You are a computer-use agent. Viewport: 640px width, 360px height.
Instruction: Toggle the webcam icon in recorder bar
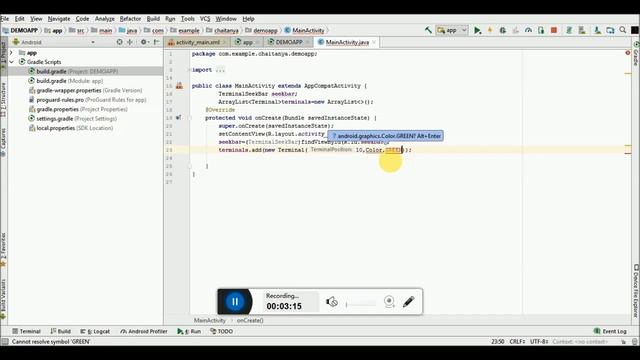(x=389, y=302)
